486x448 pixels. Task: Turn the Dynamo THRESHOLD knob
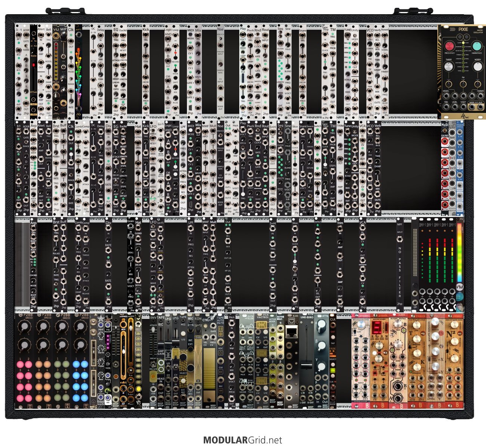pyautogui.click(x=362, y=325)
